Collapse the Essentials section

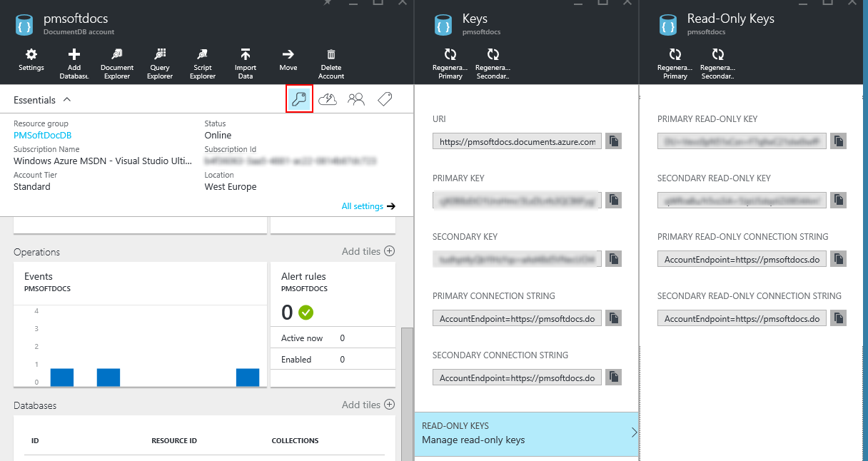pos(67,100)
